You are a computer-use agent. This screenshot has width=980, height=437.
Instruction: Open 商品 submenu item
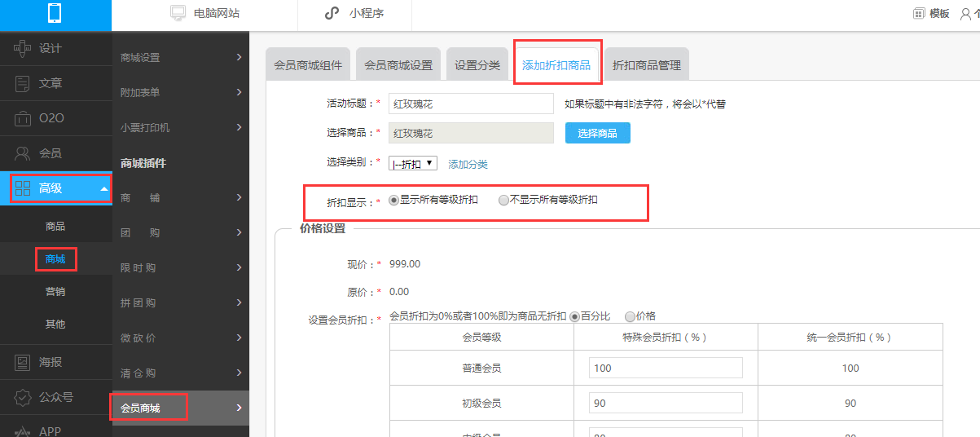[55, 227]
